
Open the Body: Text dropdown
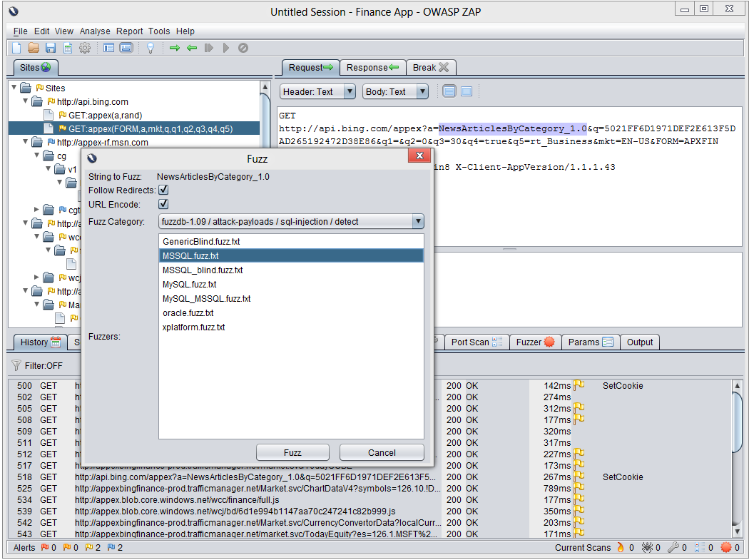(395, 91)
